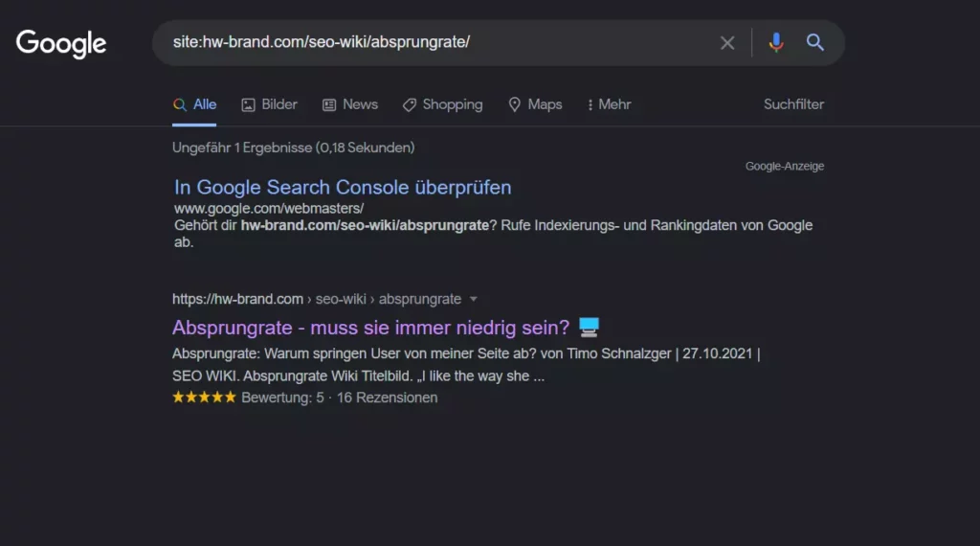Click the 'Gehört dir hw-brand.com' description text
The height and width of the screenshot is (546, 980).
click(x=493, y=234)
